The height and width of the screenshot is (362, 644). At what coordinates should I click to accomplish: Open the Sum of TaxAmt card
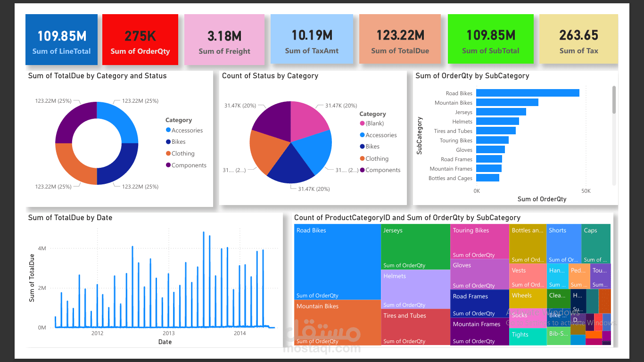pos(312,39)
